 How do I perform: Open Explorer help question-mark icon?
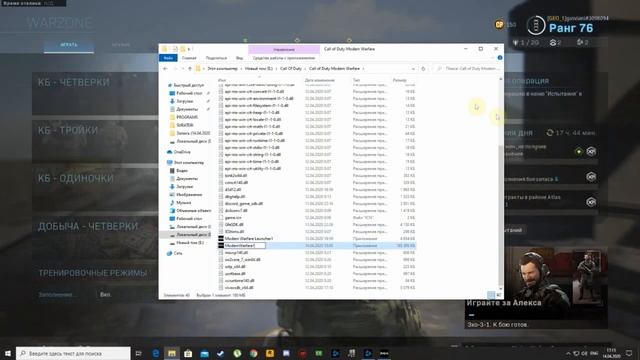point(500,58)
